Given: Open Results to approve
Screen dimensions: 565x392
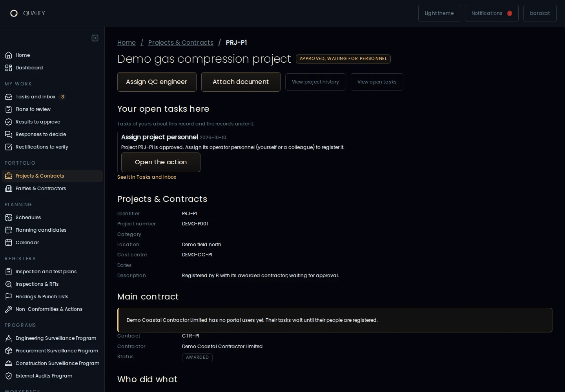Looking at the screenshot, I should 52,122.
